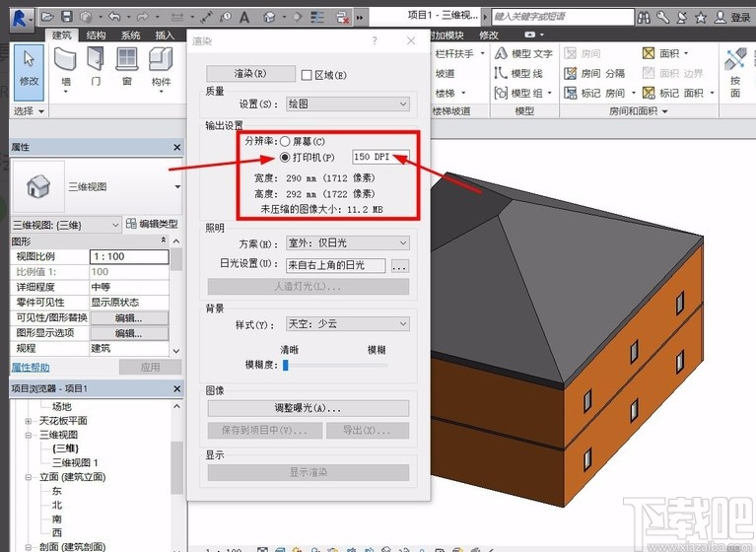Viewport: 756px width, 552px height.
Task: Select the Modify arrow tool
Action: point(29,61)
